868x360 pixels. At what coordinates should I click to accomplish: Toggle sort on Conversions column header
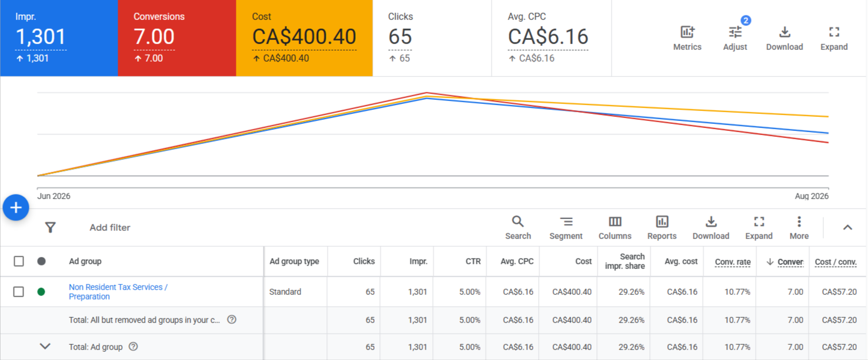[786, 262]
